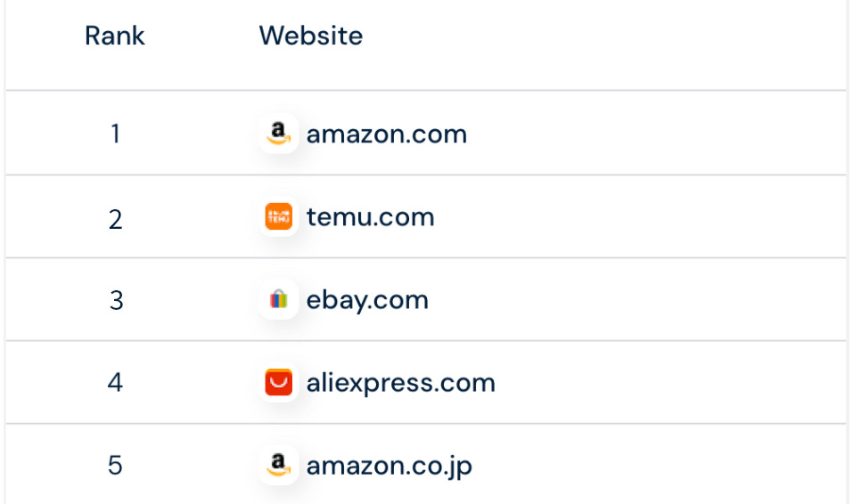Viewport: 853px width, 504px height.
Task: Open the amazon.com website link
Action: [386, 134]
